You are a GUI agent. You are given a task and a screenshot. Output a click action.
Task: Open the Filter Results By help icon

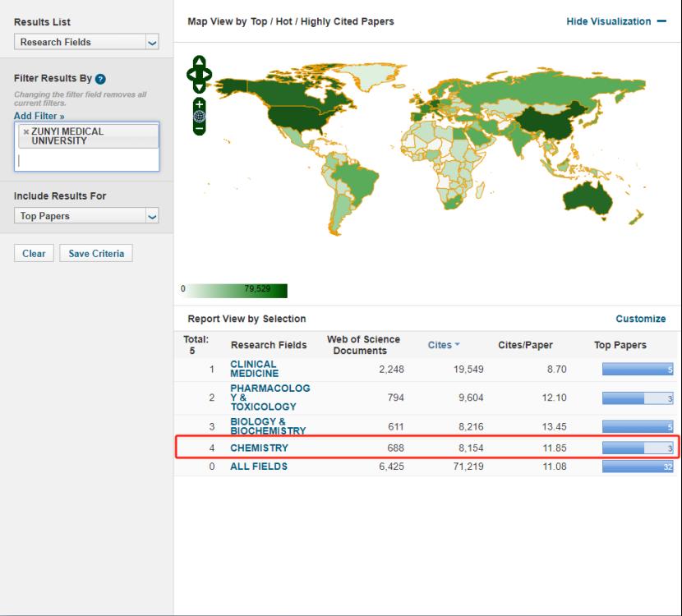tap(100, 80)
